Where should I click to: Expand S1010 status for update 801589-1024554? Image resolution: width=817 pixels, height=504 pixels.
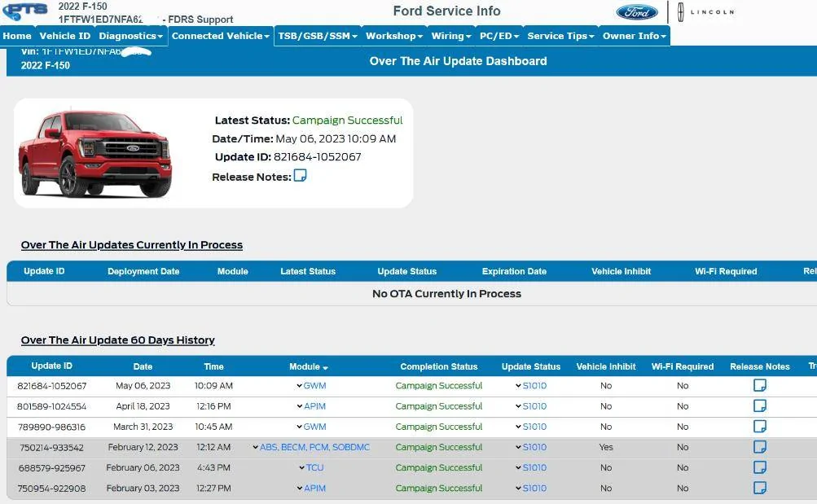pos(531,406)
